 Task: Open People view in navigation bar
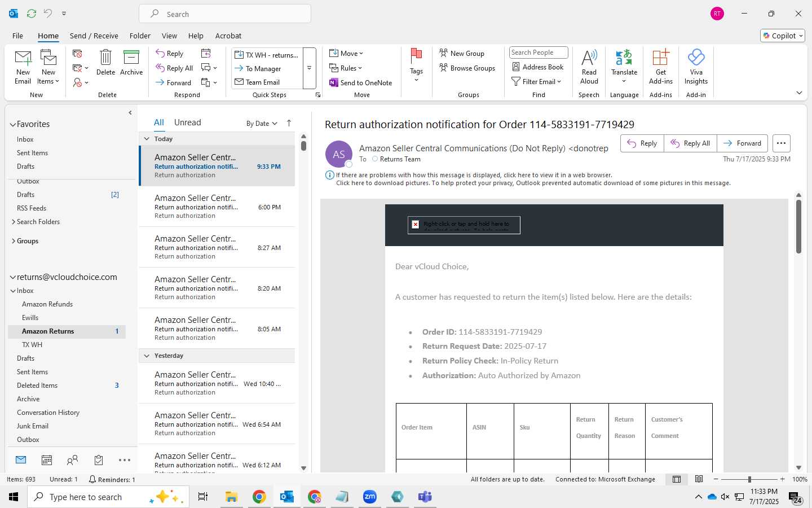coord(72,460)
